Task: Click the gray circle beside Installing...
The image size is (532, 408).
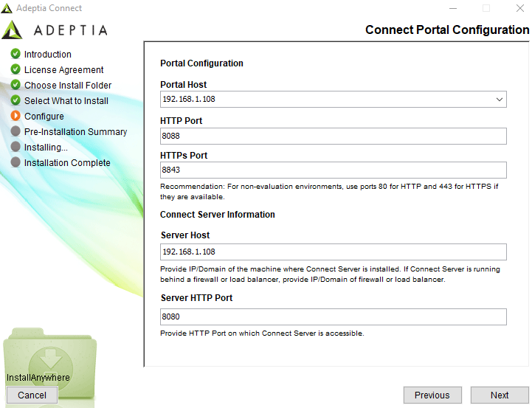Action: click(x=15, y=147)
